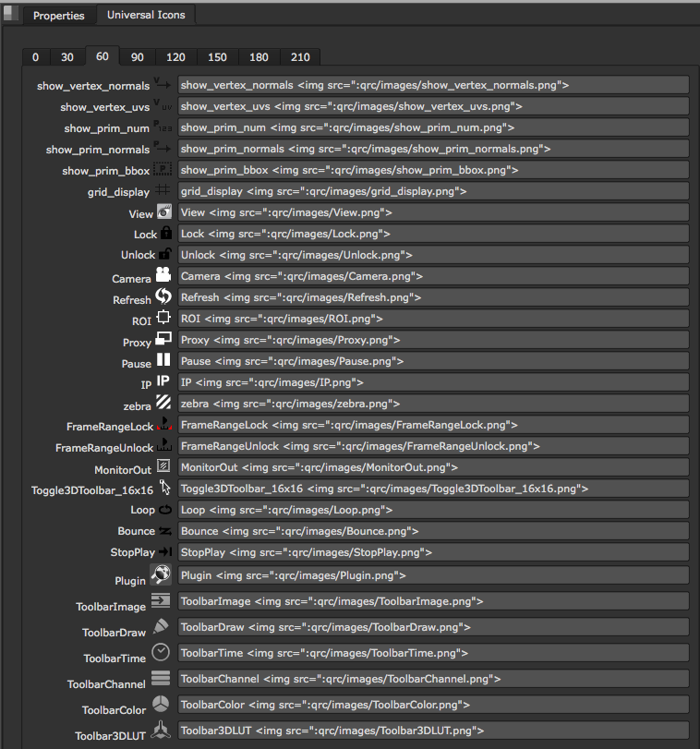The width and height of the screenshot is (700, 749).
Task: Click the Toolbar3DLUT icon
Action: 161,730
